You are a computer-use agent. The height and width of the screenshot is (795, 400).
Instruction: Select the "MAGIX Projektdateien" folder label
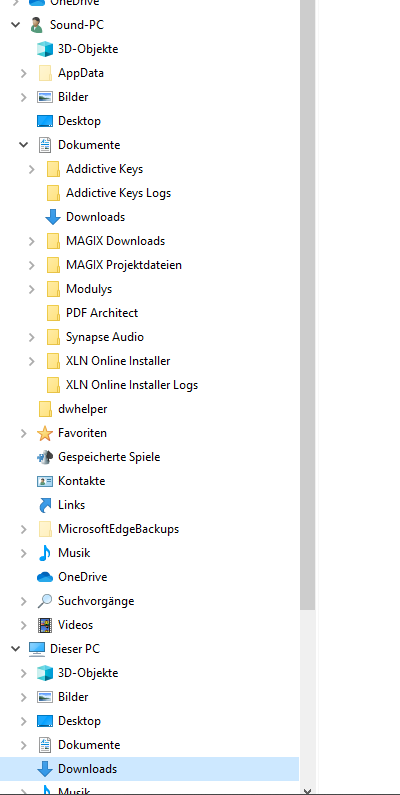point(124,265)
